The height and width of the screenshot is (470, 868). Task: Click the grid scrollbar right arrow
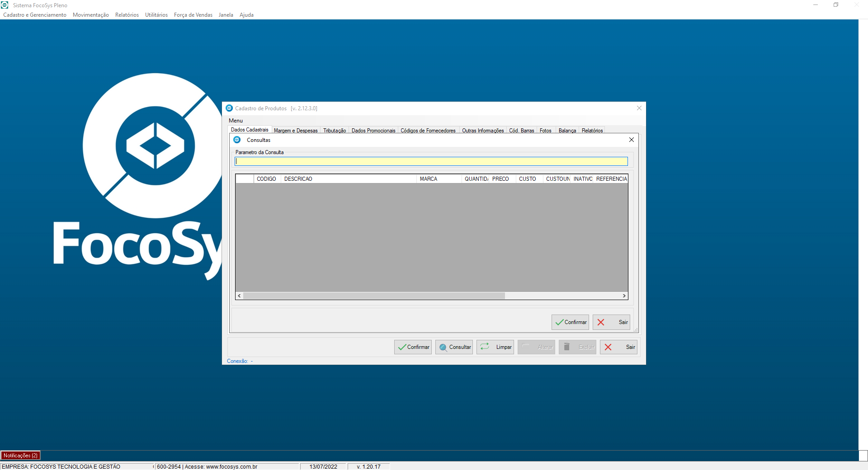click(x=624, y=296)
